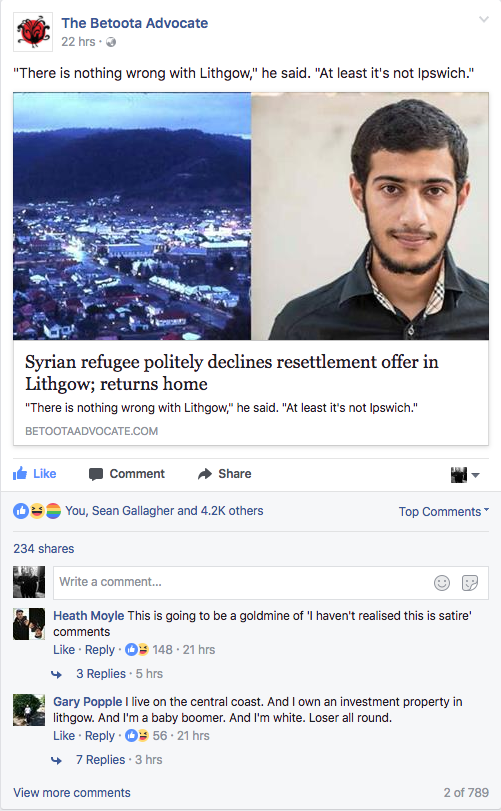Viewport: 501px width, 811px height.
Task: Expand the 3 Replies thread
Action: click(x=101, y=673)
